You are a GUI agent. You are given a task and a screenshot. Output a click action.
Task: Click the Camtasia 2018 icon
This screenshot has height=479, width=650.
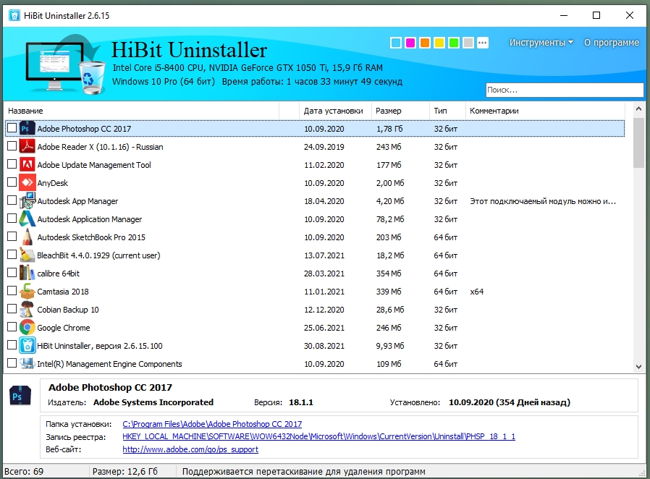(27, 291)
